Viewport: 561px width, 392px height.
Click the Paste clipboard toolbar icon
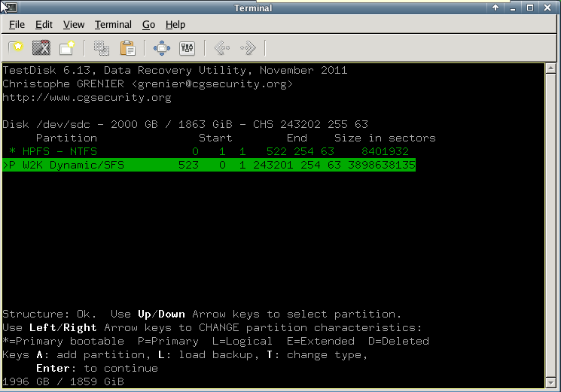click(128, 48)
